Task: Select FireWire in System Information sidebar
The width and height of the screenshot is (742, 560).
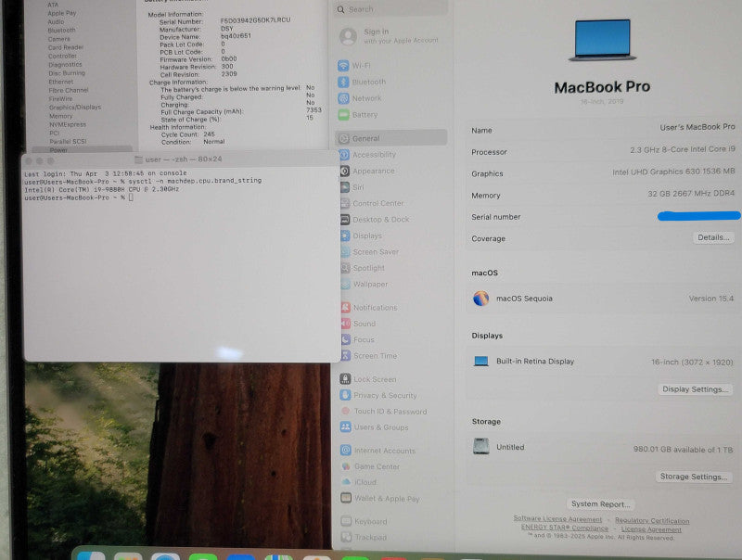Action: [60, 99]
